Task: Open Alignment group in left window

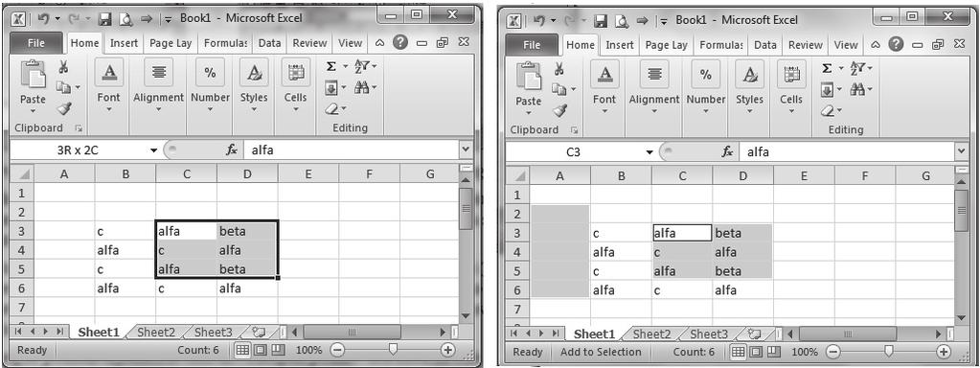Action: tap(159, 85)
